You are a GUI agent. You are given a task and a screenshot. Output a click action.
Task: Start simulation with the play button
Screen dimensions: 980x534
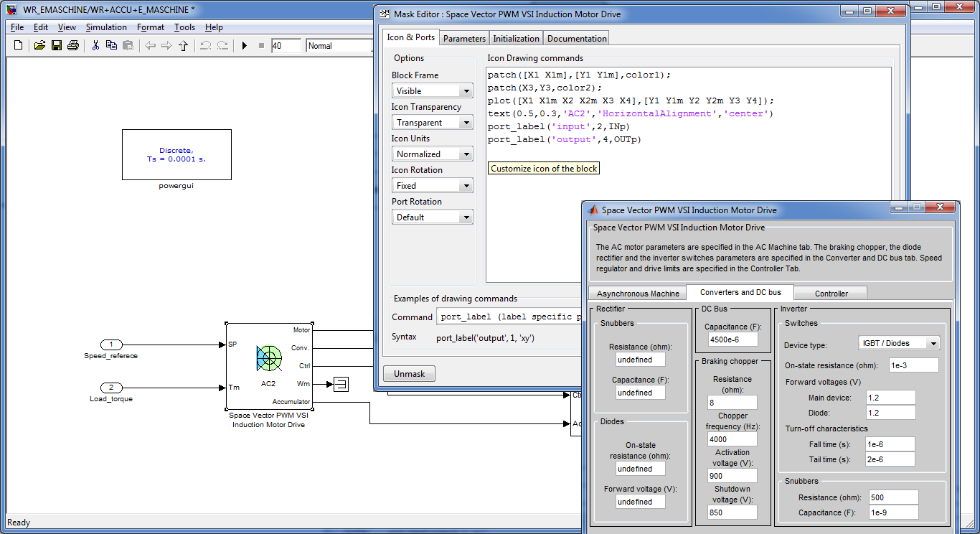coord(244,45)
